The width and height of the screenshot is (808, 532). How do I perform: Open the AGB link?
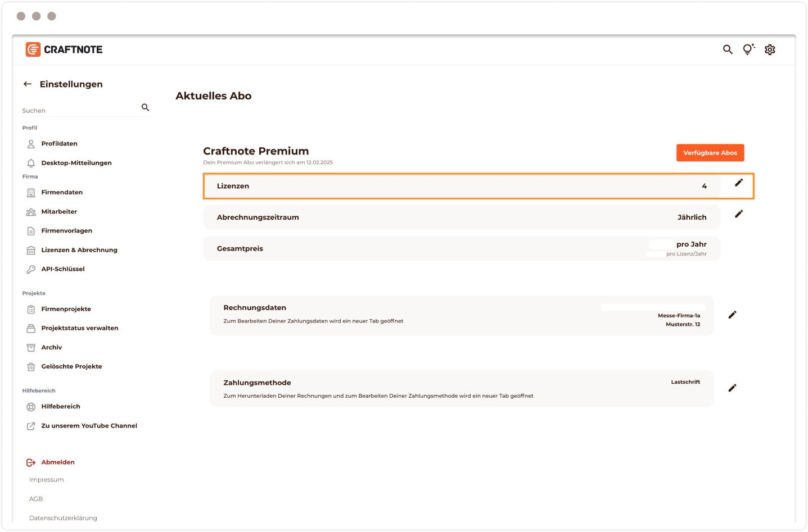pos(36,499)
